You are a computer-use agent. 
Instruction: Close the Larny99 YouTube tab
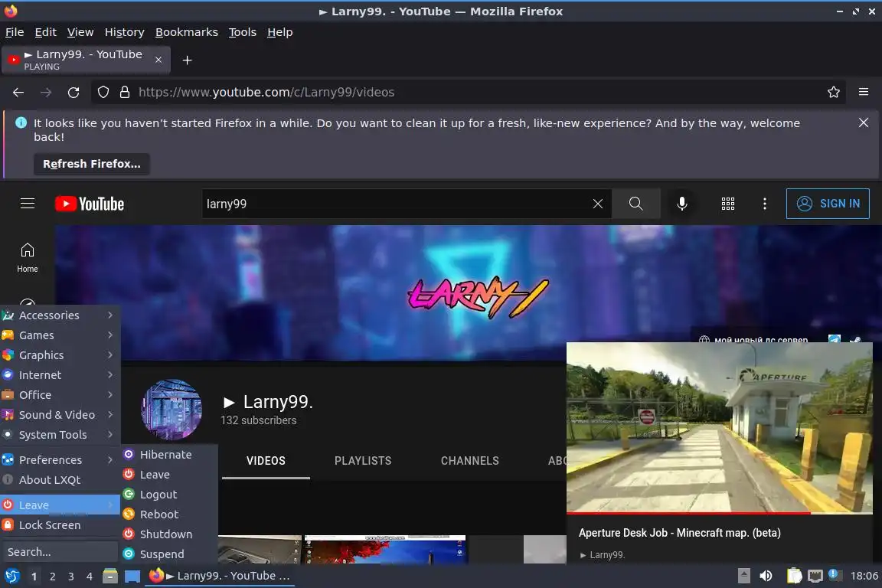158,60
